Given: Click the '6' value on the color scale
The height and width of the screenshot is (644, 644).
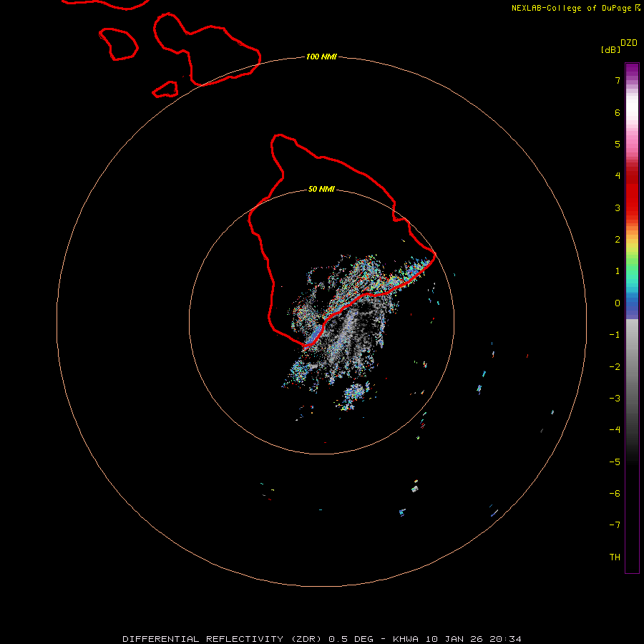Looking at the screenshot, I should coord(618,112).
